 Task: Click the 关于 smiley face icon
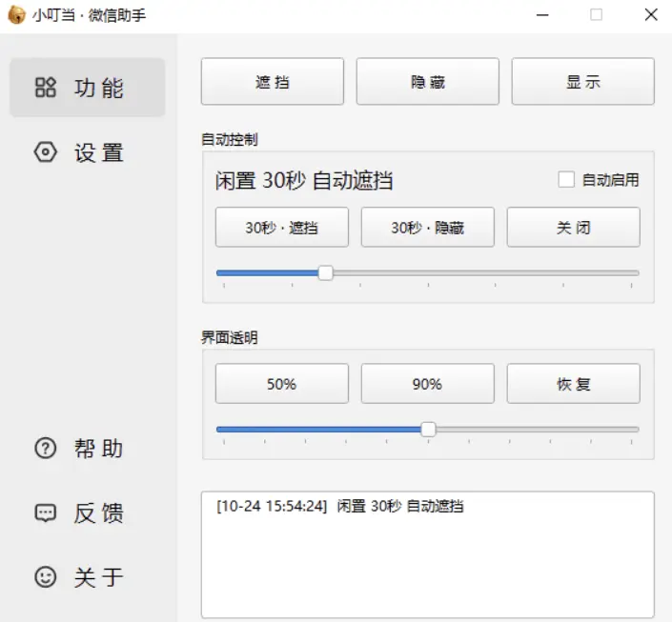(x=46, y=576)
